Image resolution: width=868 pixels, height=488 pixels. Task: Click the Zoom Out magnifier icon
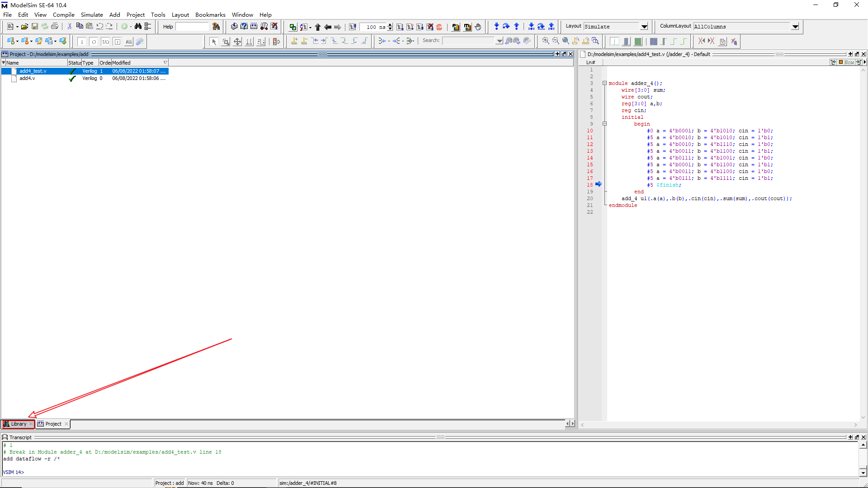click(556, 41)
